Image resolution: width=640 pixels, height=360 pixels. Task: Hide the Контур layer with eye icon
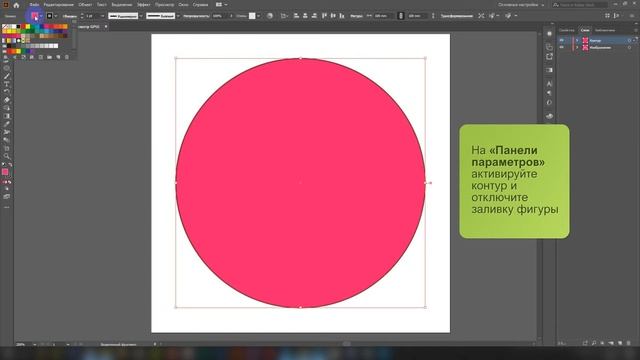562,40
